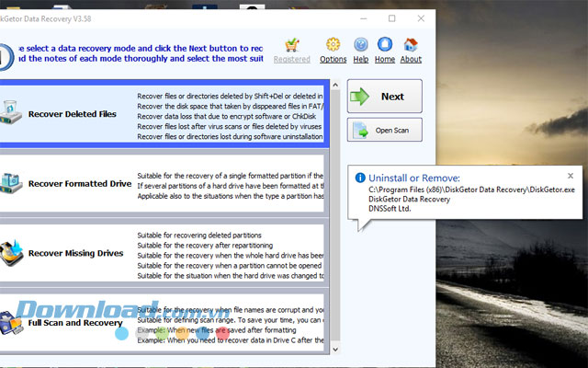Click the Next button with green arrow

coord(384,97)
